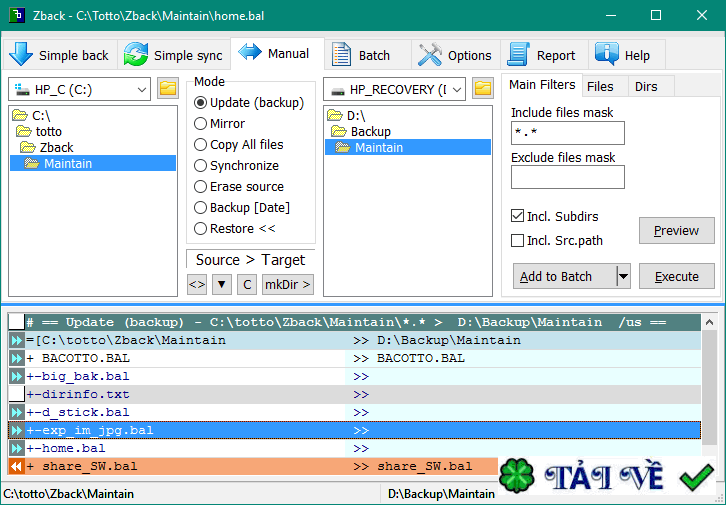
Task: Click the Preview button
Action: tap(676, 231)
